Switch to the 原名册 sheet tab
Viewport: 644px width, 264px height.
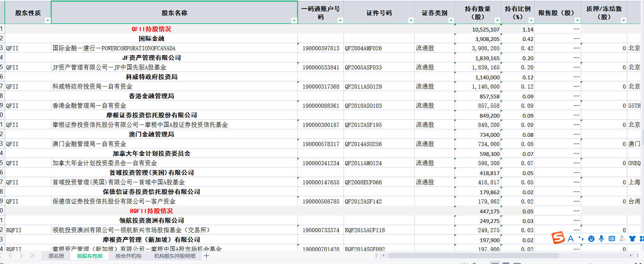tap(56, 256)
